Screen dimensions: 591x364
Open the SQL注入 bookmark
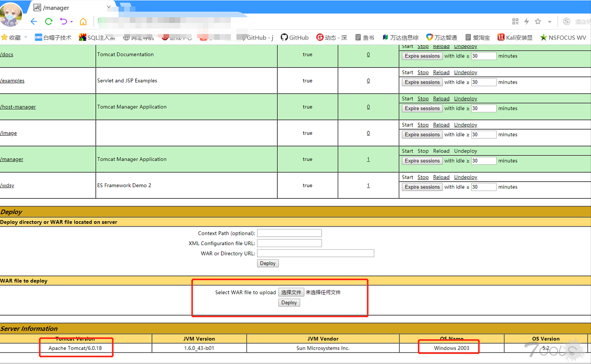coord(97,38)
